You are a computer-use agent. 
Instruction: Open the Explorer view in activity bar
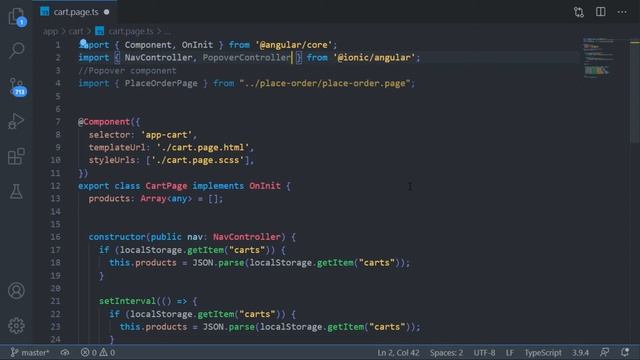tap(16, 16)
